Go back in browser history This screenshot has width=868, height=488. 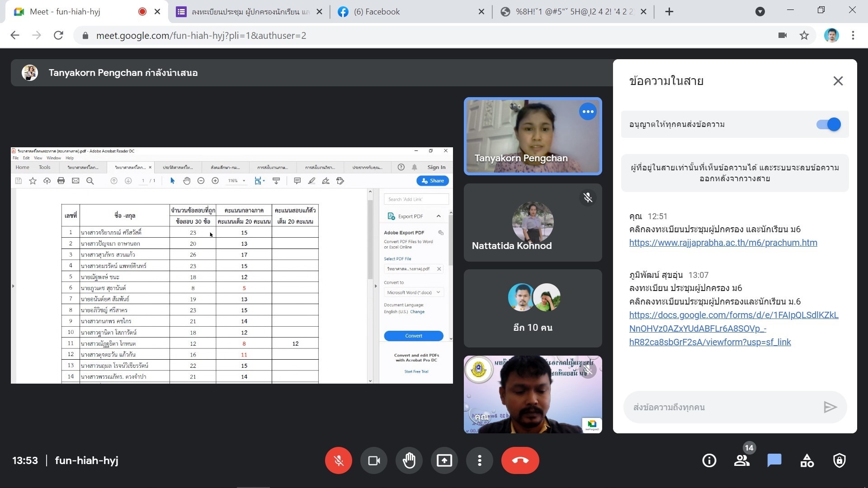coord(15,35)
